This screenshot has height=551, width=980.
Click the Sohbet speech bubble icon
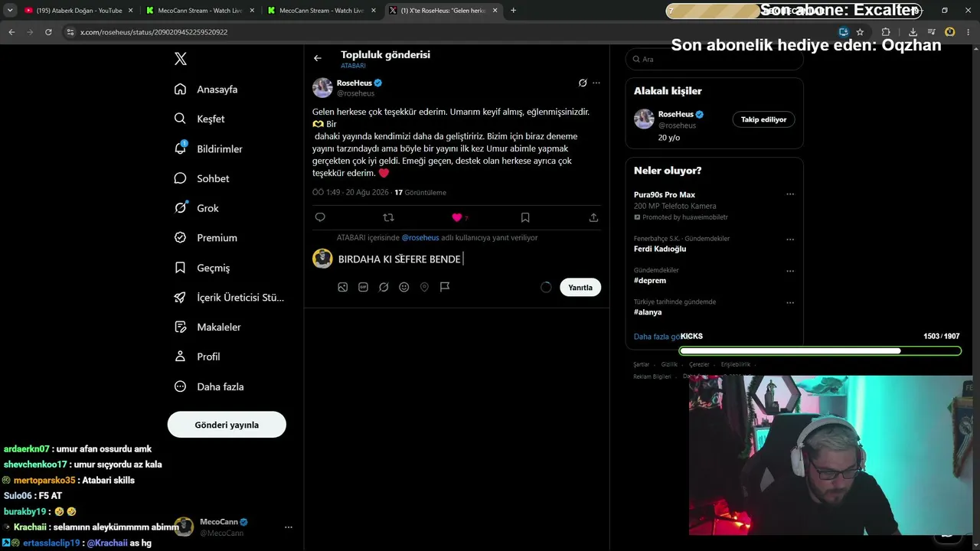[x=181, y=178]
